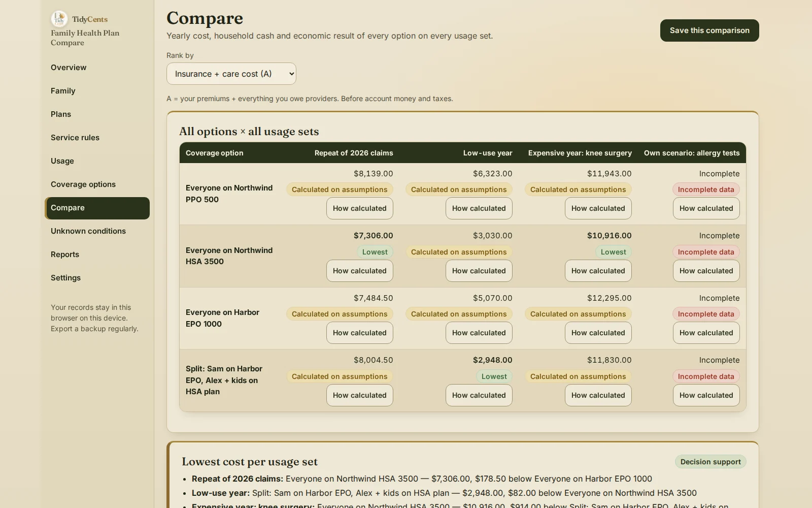Click the Incomplete data badge in Harbor EPO 1000 row
This screenshot has height=508, width=812.
(706, 314)
